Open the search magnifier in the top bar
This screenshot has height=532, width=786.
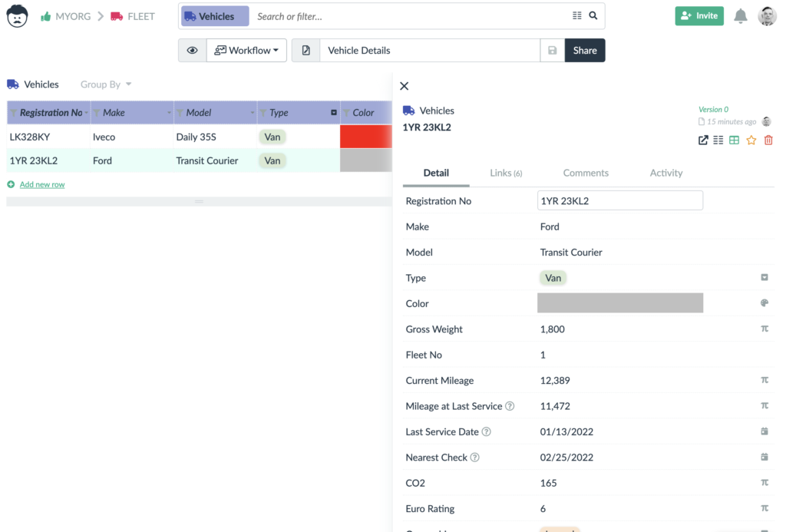(x=592, y=15)
